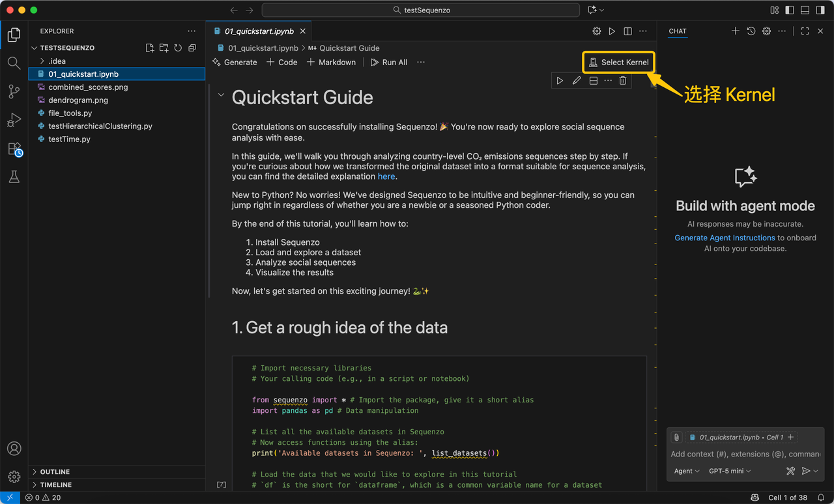This screenshot has height=504, width=834.
Task: Open the Extensions view
Action: pos(14,149)
